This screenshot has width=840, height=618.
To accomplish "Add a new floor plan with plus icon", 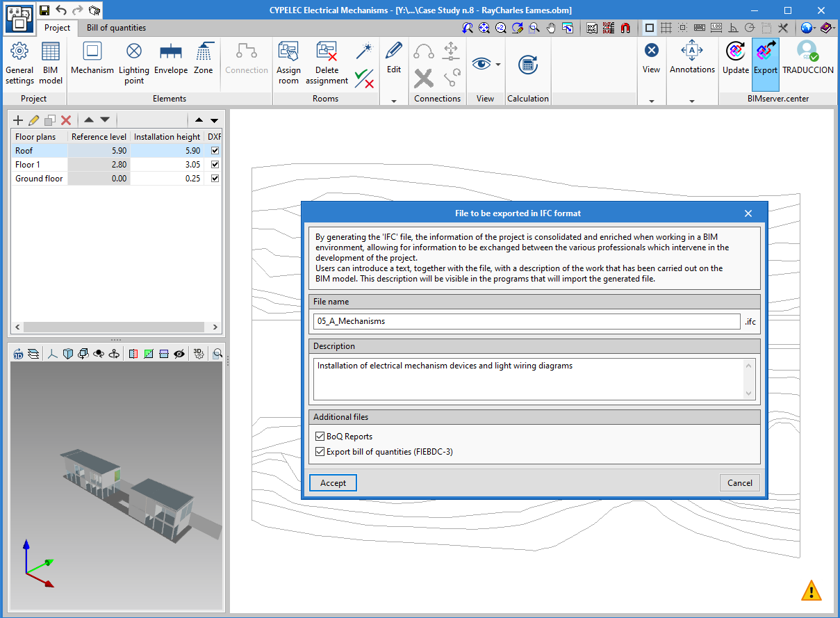I will click(18, 120).
